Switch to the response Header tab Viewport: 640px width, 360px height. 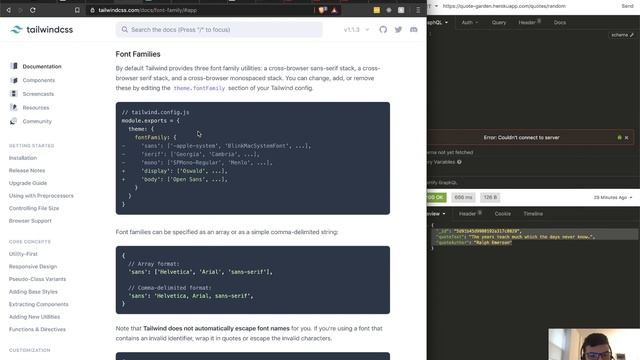coord(470,213)
